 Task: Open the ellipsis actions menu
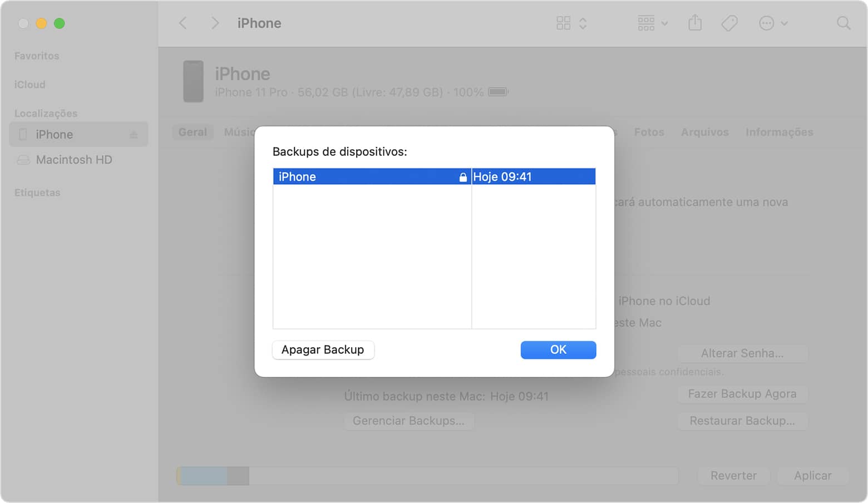point(766,23)
